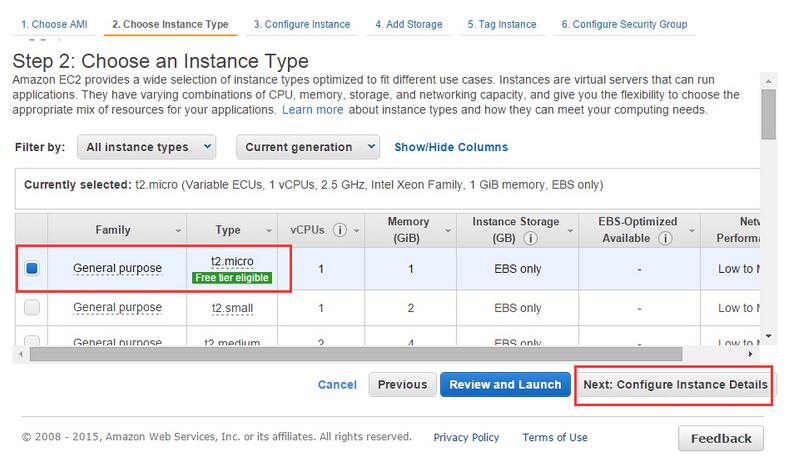Click General purpose in the t2.small row
Viewport: 804px width, 472px height.
tap(117, 307)
